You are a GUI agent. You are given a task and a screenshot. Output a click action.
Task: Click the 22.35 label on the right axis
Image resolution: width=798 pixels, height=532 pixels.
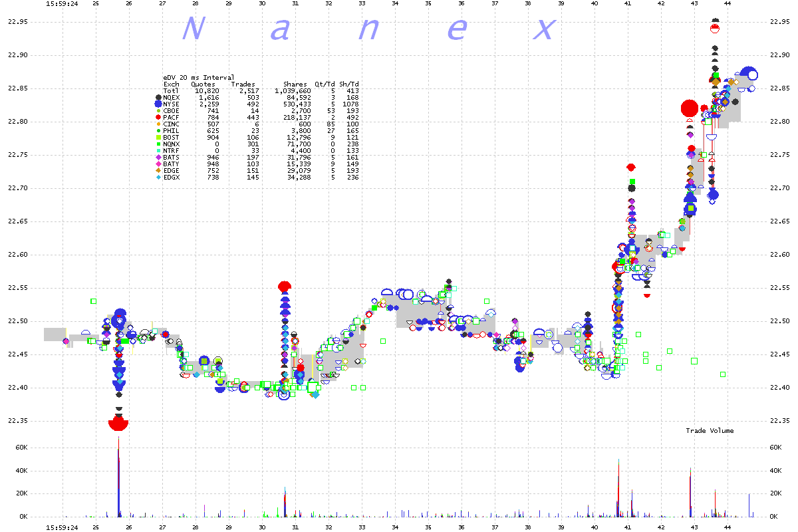coord(780,421)
